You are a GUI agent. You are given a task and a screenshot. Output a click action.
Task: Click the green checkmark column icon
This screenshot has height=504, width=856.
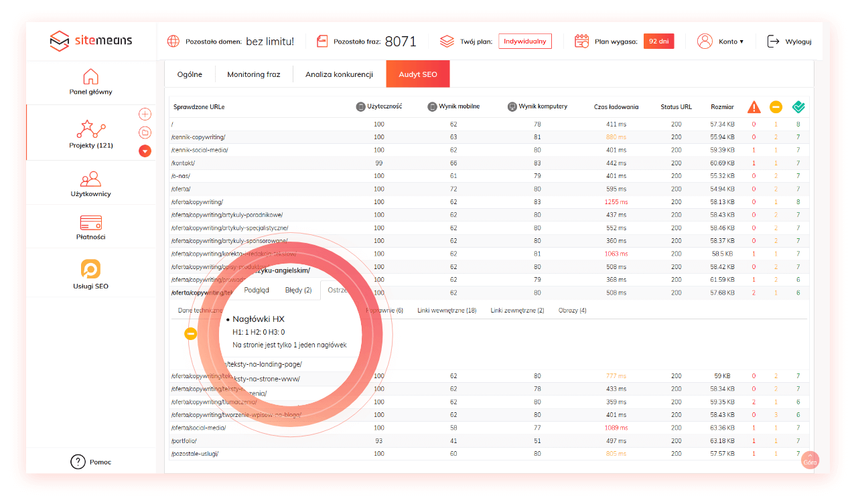click(x=798, y=107)
